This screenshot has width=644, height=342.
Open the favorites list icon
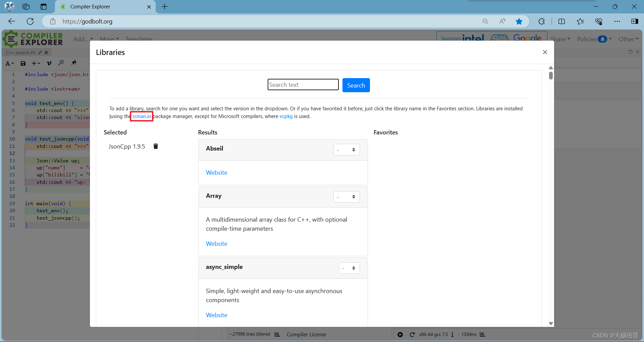click(580, 21)
